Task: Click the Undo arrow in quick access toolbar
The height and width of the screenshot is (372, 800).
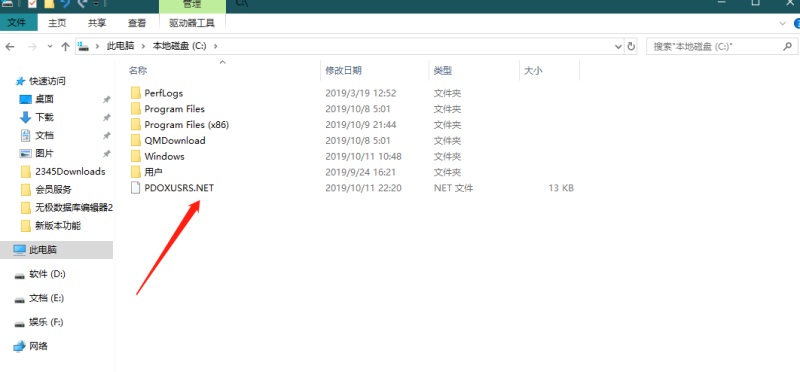Action: [65, 3]
